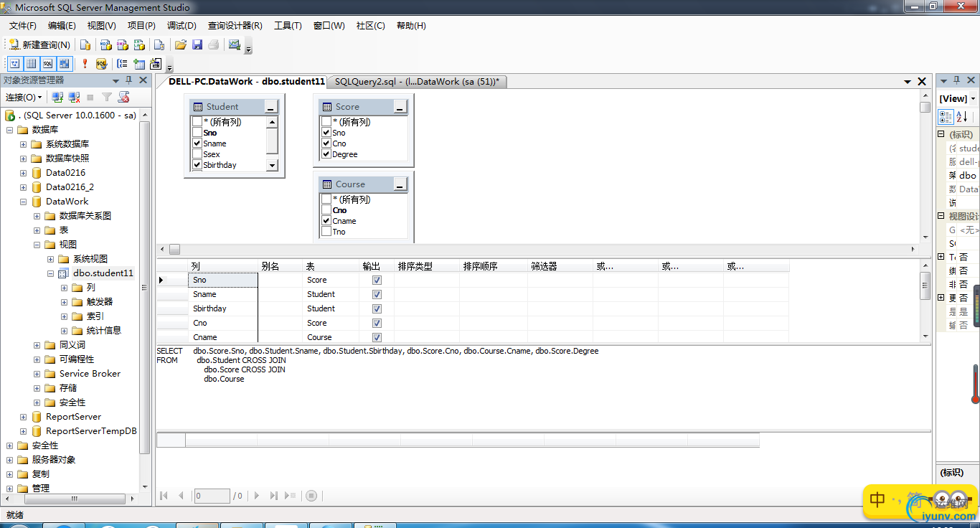Screen dimensions: 980x528
Task: Click Object Explorer vertical scrollbar
Action: pyautogui.click(x=145, y=287)
